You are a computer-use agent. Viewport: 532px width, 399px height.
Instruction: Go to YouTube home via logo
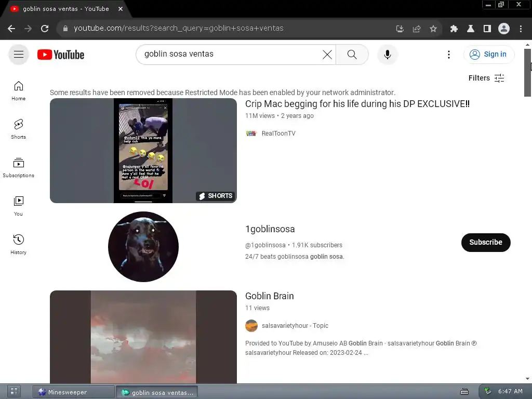pyautogui.click(x=61, y=55)
